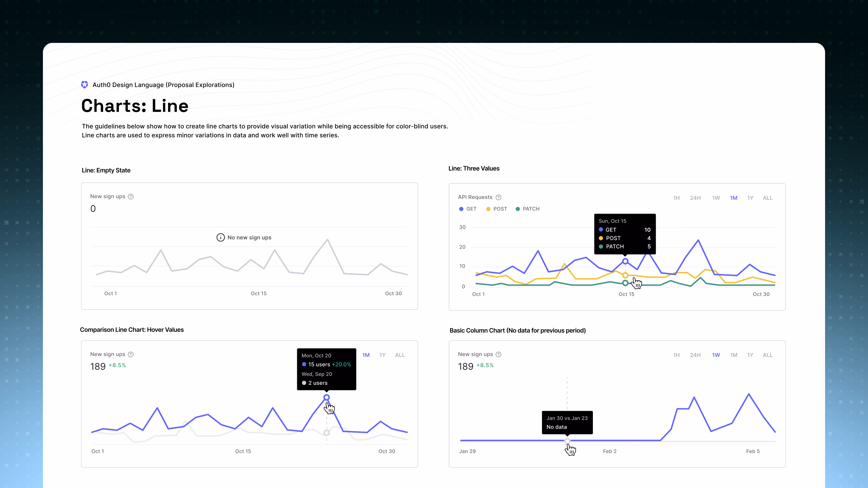The height and width of the screenshot is (488, 868).
Task: Click the info icon beside No new sign ups
Action: (220, 237)
